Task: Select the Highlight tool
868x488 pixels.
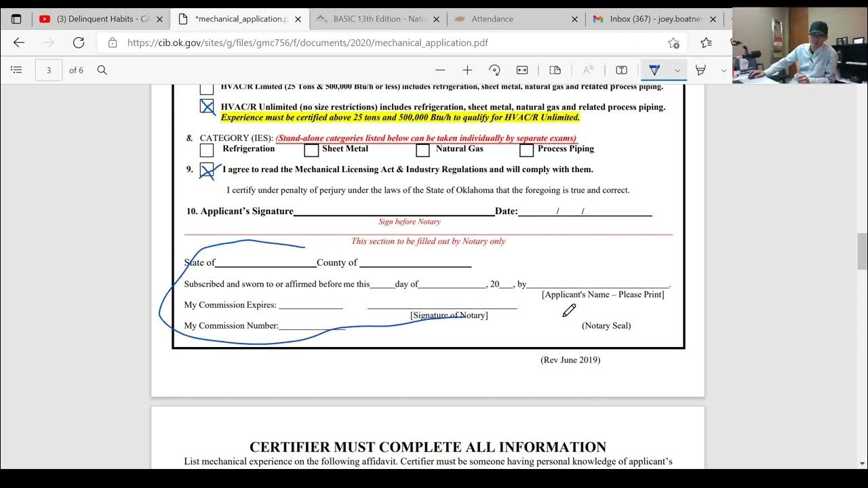Action: coord(701,70)
